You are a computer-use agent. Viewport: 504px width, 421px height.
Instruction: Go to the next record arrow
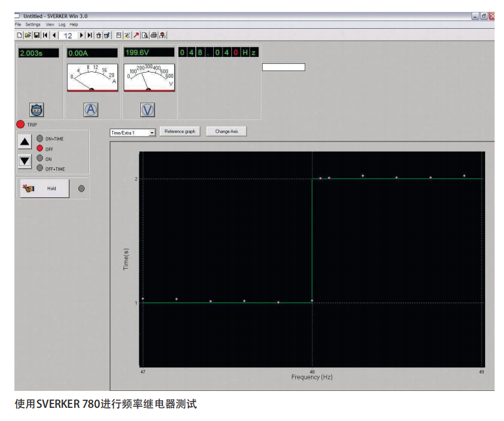pos(81,36)
